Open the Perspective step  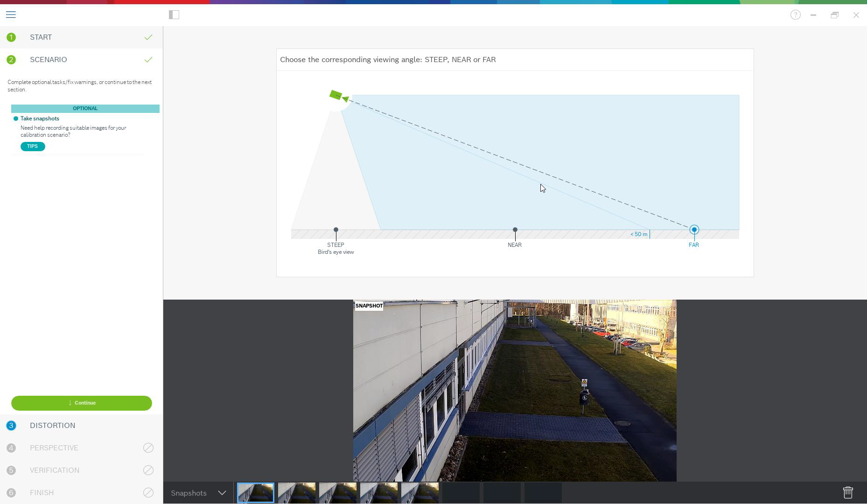54,448
